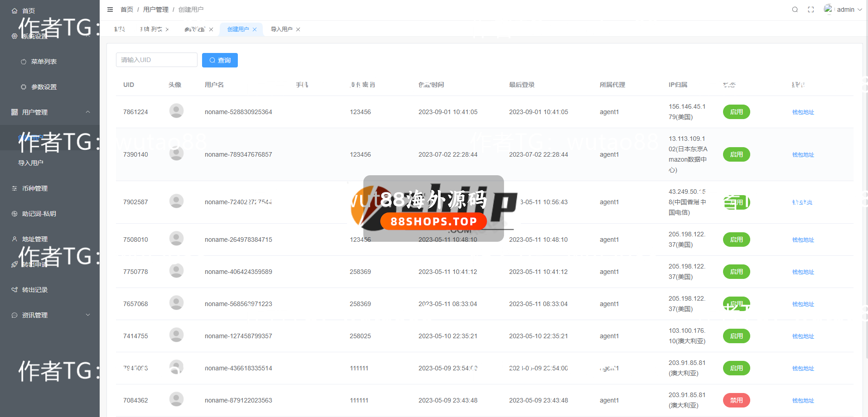
Task: Toggle 启用 status for user 7861224
Action: coord(736,112)
